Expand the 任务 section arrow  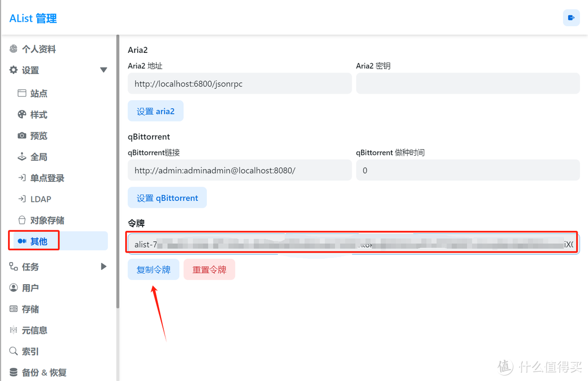tap(104, 267)
